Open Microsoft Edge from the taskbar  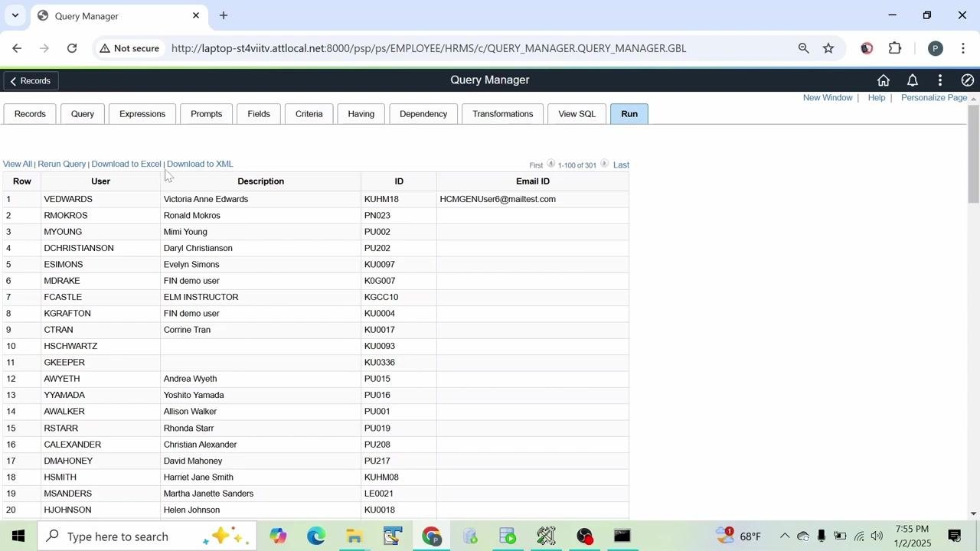coord(316,536)
